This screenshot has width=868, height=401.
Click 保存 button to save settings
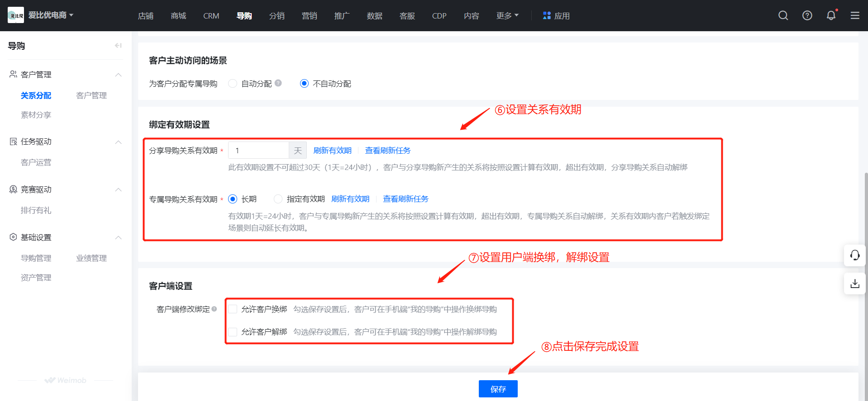coord(498,389)
